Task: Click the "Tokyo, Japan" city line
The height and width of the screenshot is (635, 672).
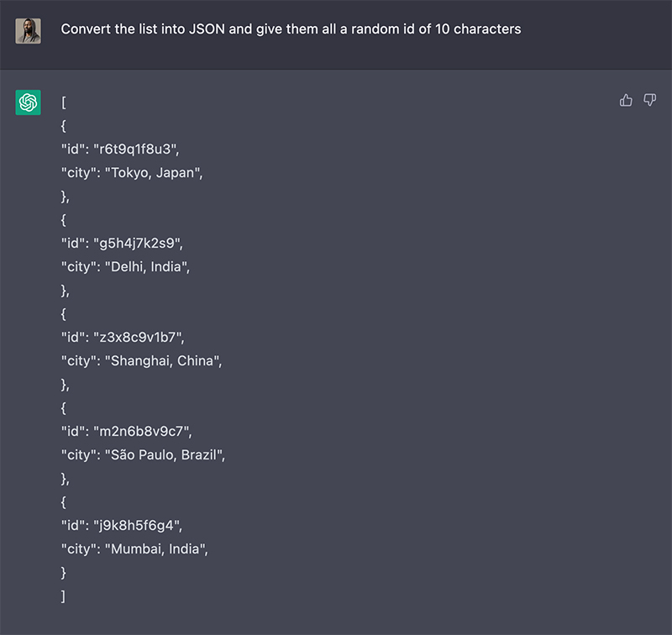Action: (x=133, y=173)
